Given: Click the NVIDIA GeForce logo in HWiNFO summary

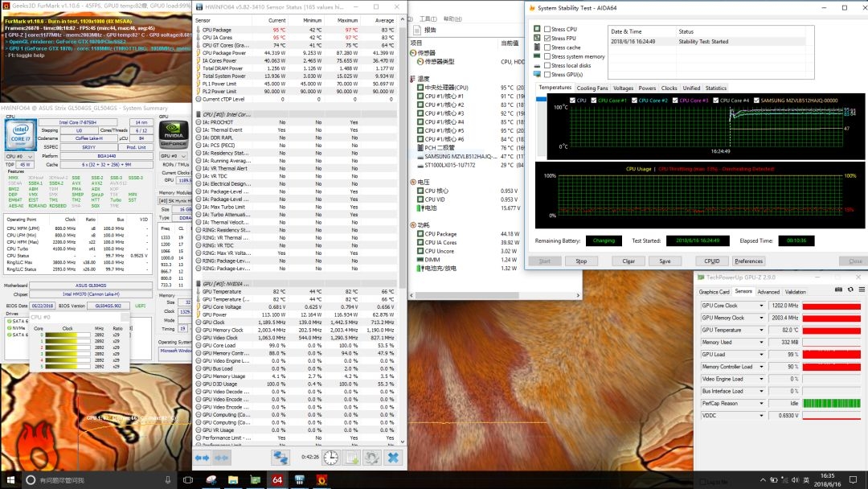Looking at the screenshot, I should coord(174,134).
